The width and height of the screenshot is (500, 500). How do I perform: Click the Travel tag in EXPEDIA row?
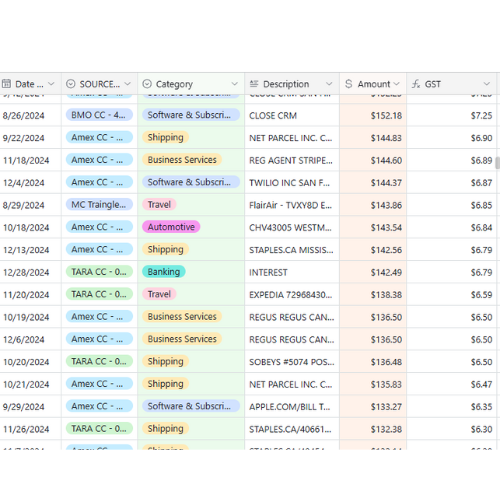159,294
